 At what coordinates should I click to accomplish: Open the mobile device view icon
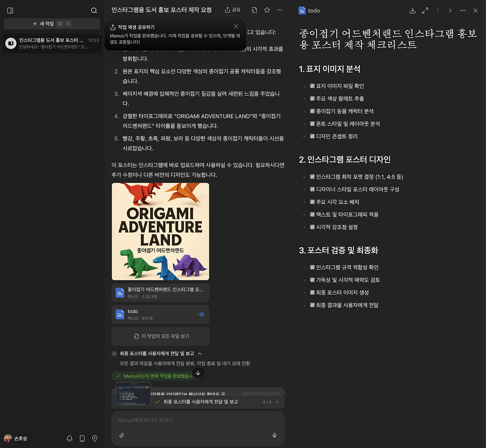point(82,438)
